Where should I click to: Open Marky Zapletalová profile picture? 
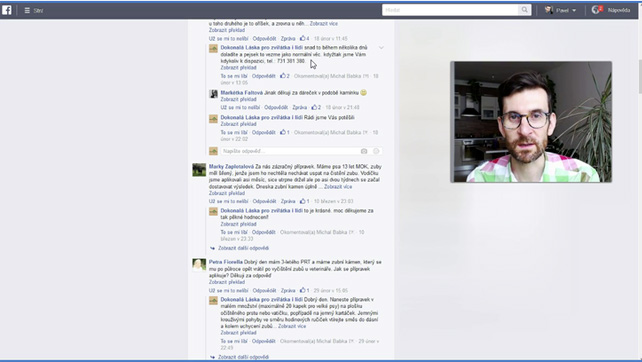click(x=199, y=170)
